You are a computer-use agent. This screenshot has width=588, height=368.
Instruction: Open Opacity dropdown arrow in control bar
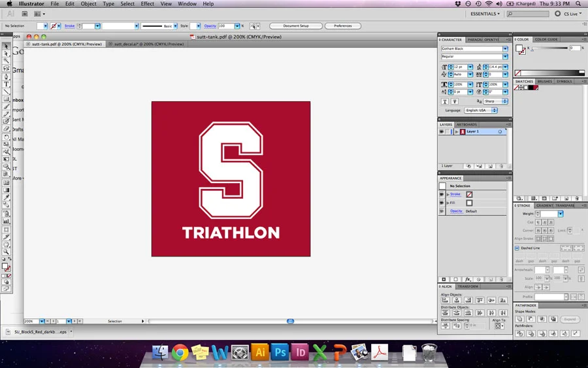237,26
